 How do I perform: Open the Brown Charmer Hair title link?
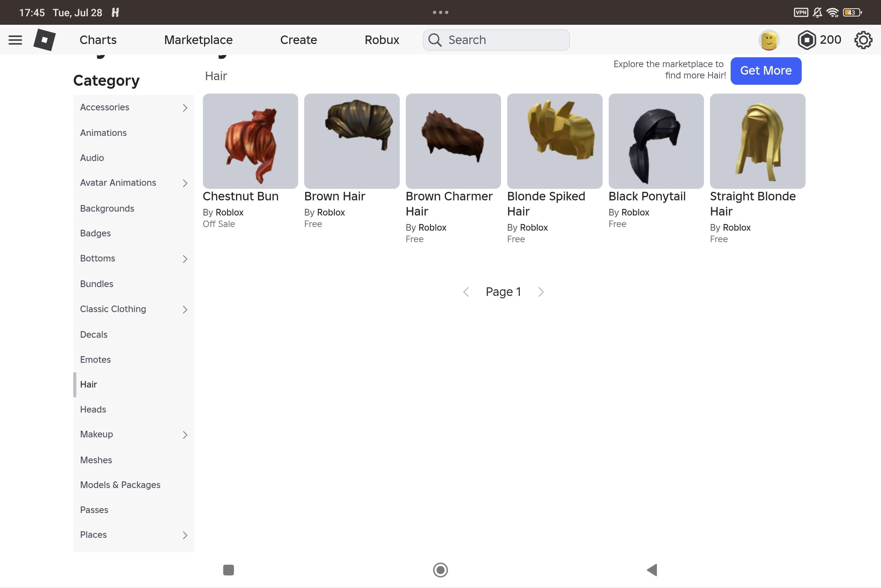pyautogui.click(x=449, y=204)
